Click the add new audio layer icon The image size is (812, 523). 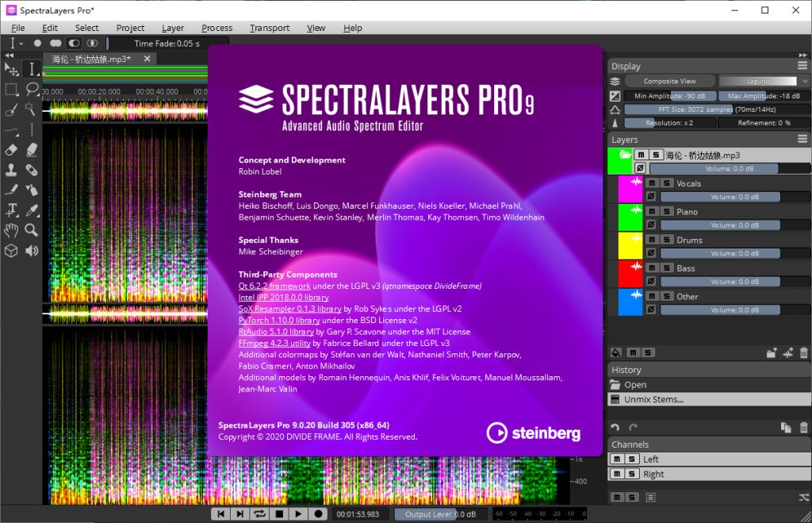(787, 353)
